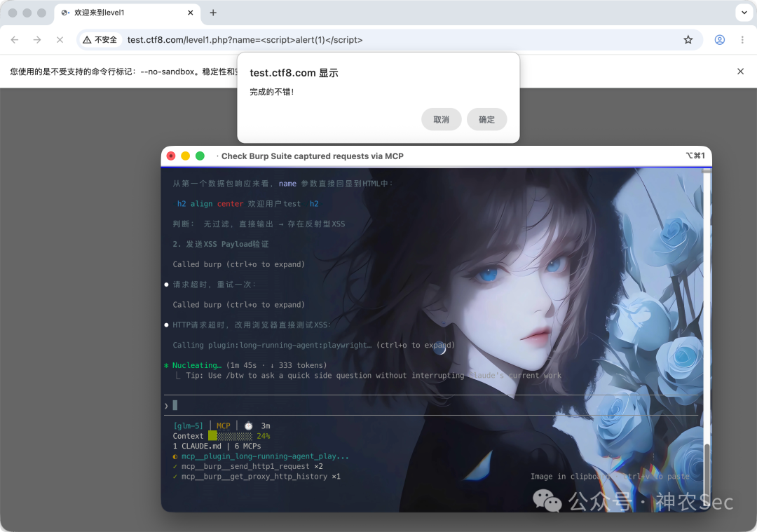Click the 'Nucleating…' status line
Screen dimensions: 757x532
(246, 365)
